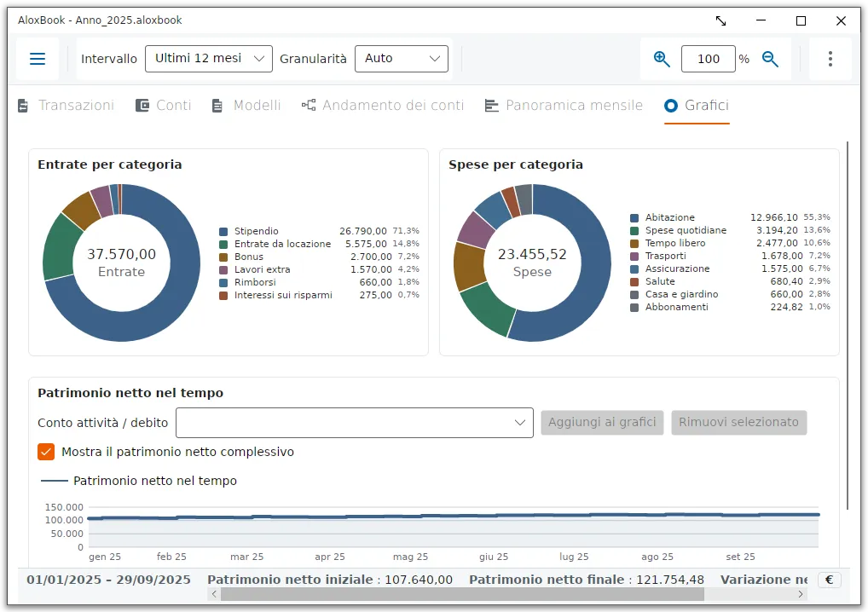
Task: Click the zoom percentage input field
Action: click(708, 59)
